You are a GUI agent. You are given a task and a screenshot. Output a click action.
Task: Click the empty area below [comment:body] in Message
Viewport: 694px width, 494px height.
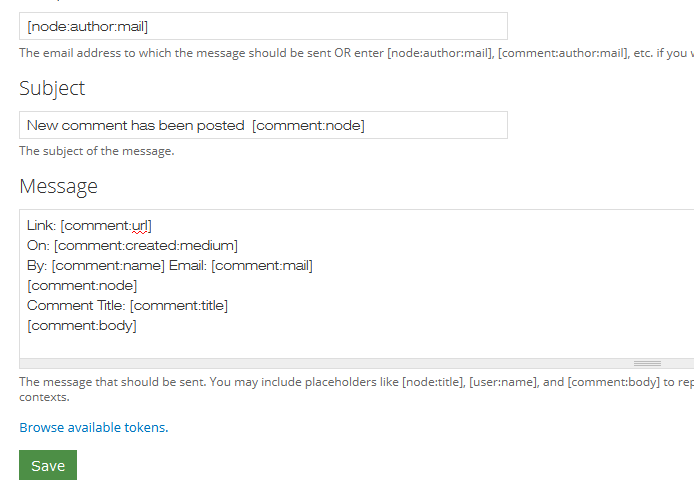coord(300,343)
